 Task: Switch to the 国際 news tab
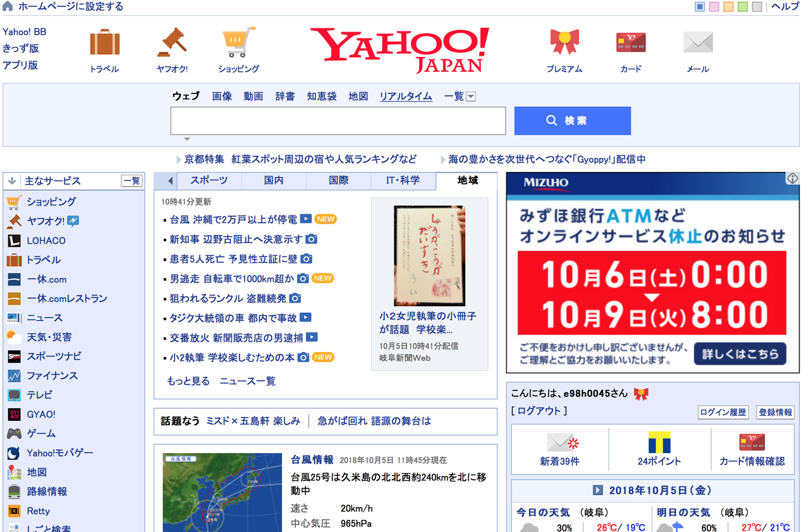point(339,181)
